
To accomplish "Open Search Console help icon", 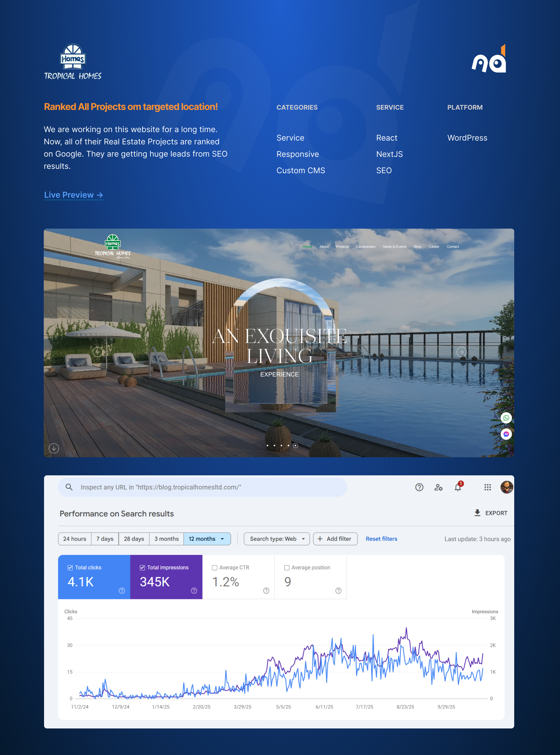I will [x=419, y=487].
